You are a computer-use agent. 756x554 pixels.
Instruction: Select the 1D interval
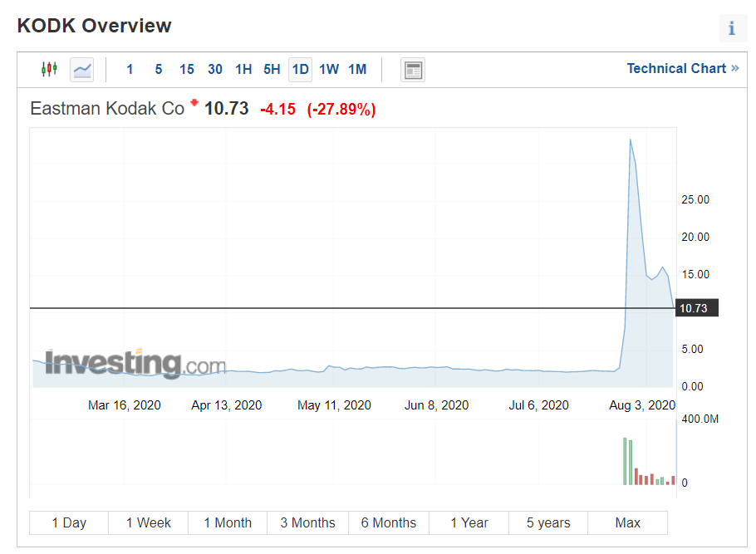301,70
